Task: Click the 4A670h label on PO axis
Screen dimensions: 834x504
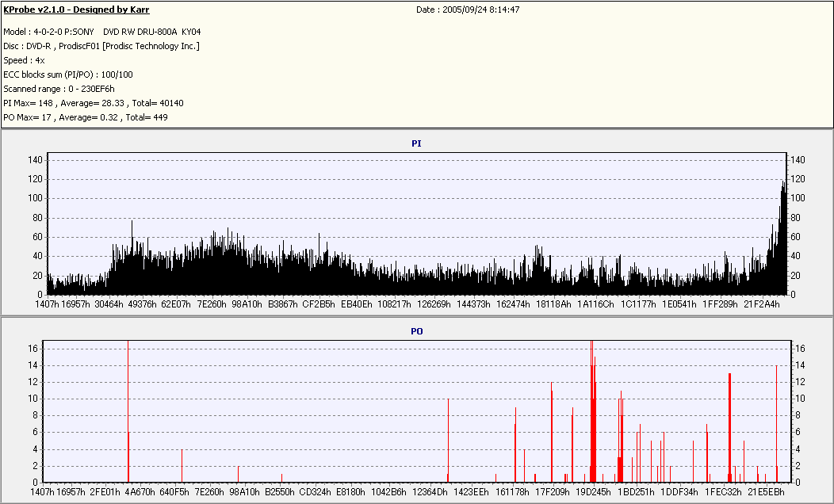Action: tap(140, 492)
